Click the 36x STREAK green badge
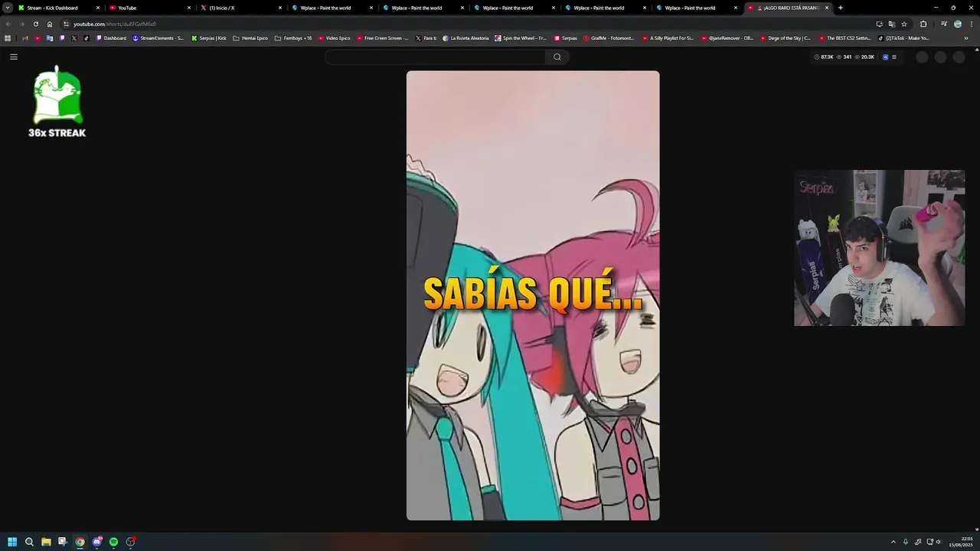This screenshot has width=980, height=551. coord(57,102)
